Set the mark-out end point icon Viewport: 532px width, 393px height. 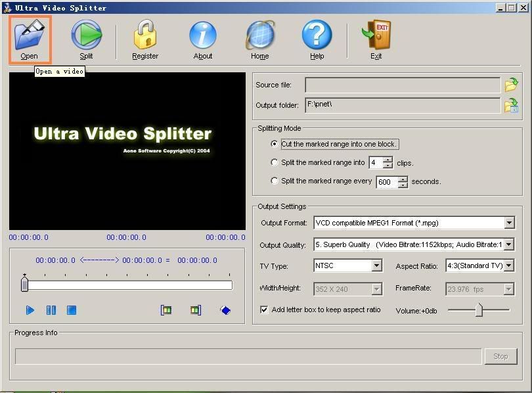click(x=196, y=310)
